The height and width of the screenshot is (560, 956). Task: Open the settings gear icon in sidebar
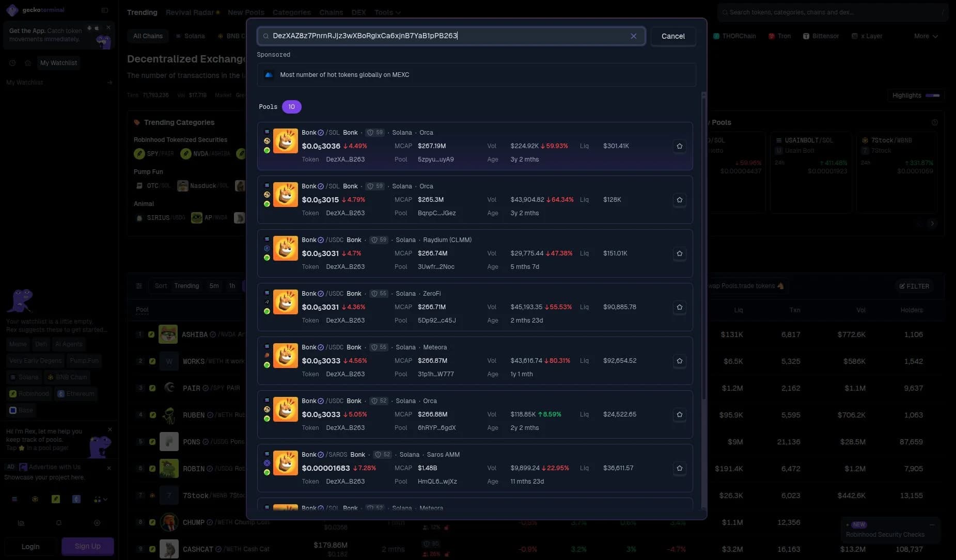pos(97,523)
